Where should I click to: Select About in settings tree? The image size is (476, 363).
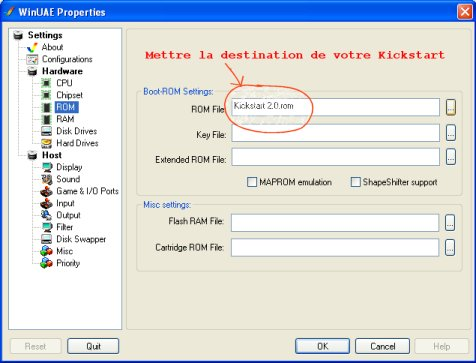tap(52, 47)
